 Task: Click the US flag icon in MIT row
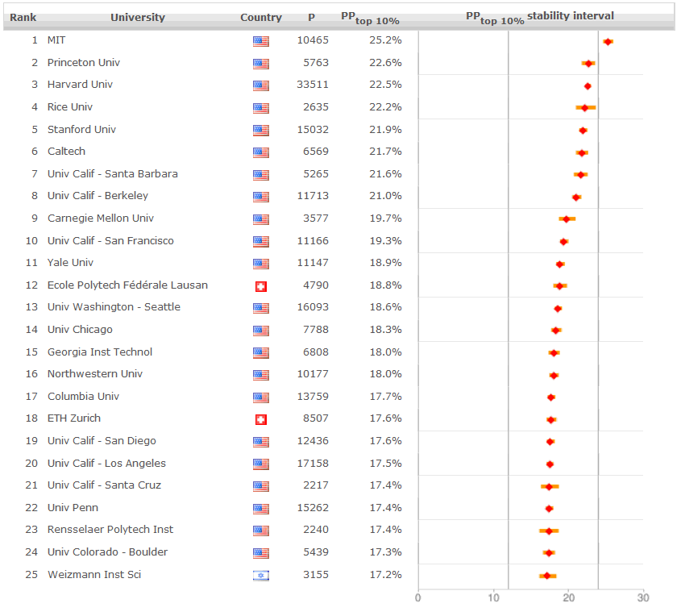click(260, 41)
